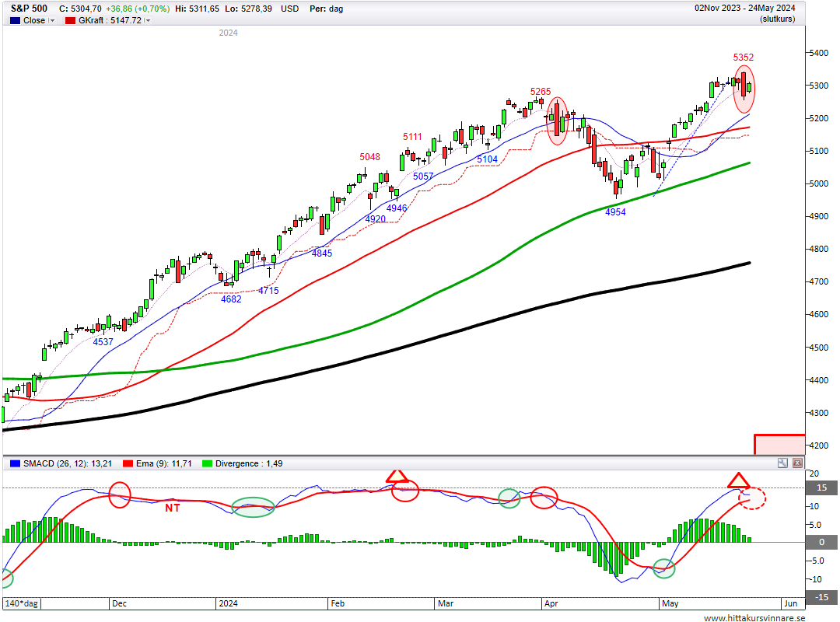Click the closing value C: 5304,70

coord(80,9)
